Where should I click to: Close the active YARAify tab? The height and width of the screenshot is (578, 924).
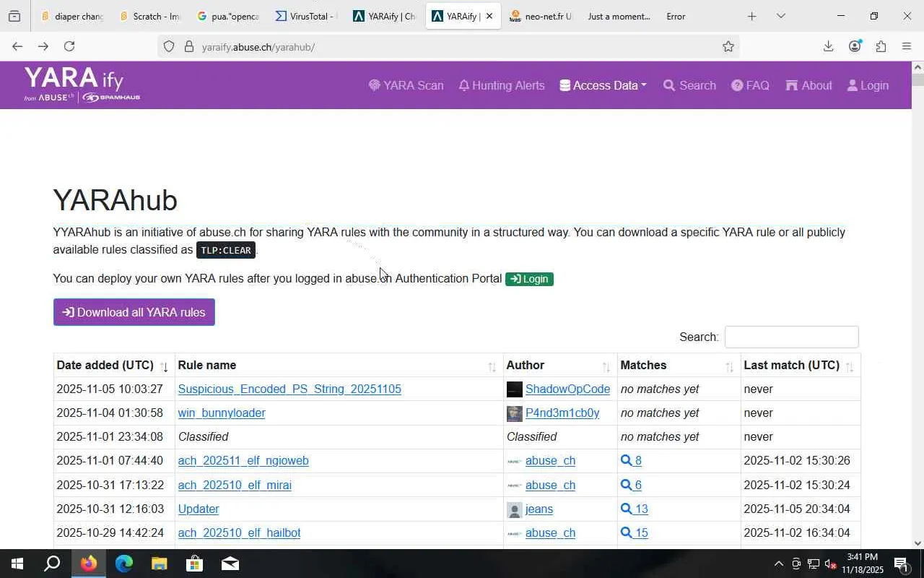(x=489, y=16)
